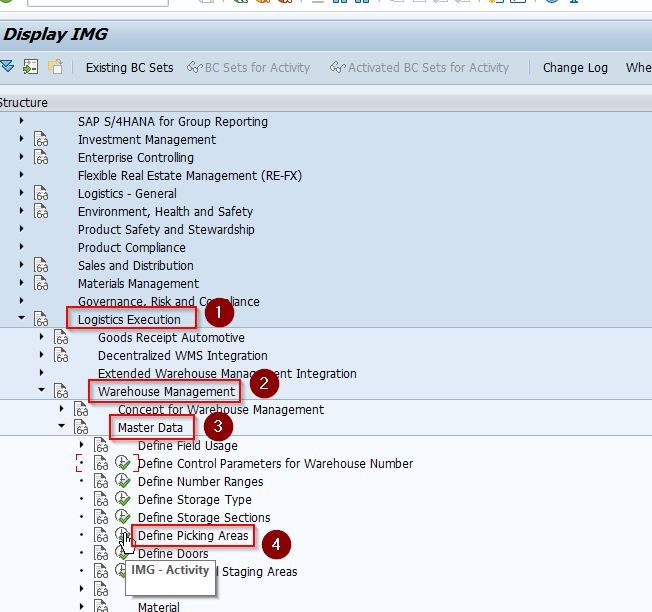The image size is (652, 612).
Task: Open documentation icon for Define Storage Type
Action: pyautogui.click(x=101, y=499)
